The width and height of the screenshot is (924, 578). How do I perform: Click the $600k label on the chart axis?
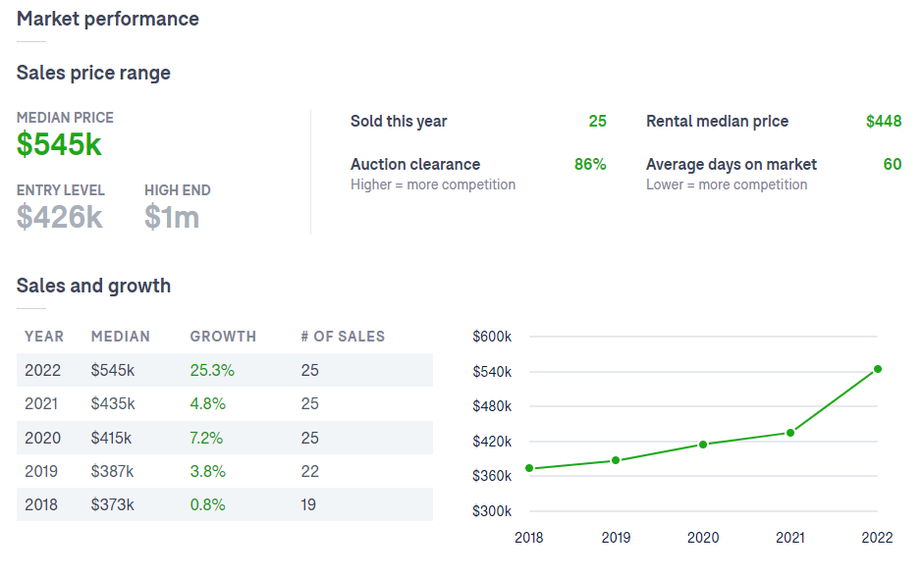click(492, 337)
